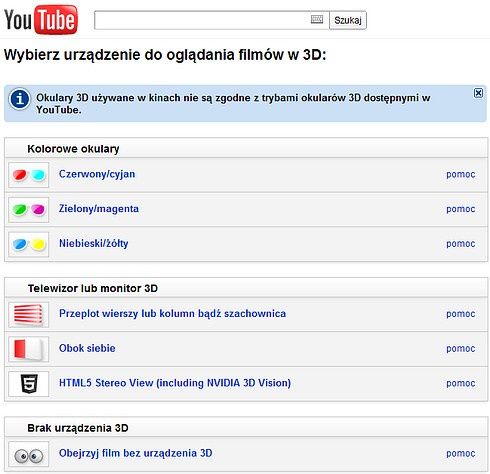Open pomoc link for HTML5 Stereo View

coord(461,383)
